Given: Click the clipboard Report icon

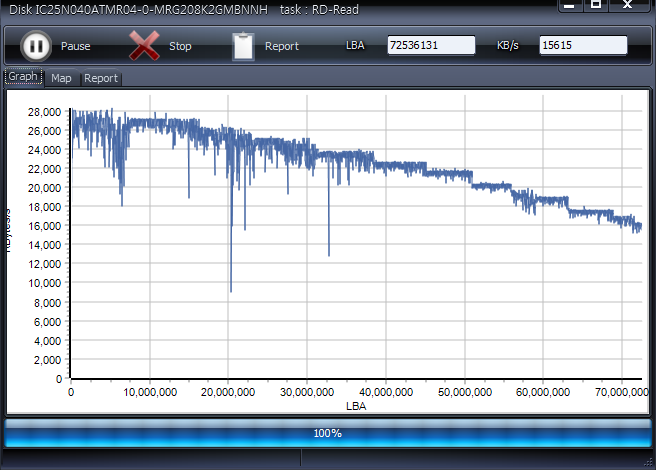Looking at the screenshot, I should coord(243,46).
